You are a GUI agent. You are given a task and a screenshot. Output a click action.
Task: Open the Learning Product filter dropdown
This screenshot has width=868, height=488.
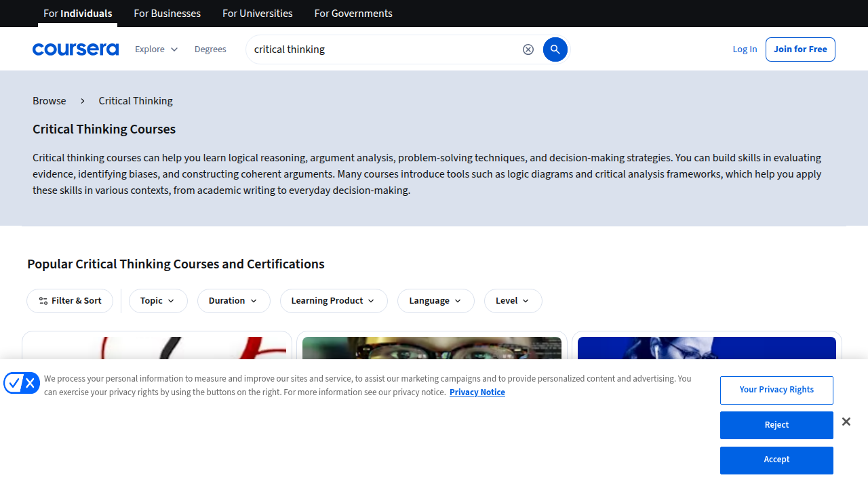click(x=334, y=301)
